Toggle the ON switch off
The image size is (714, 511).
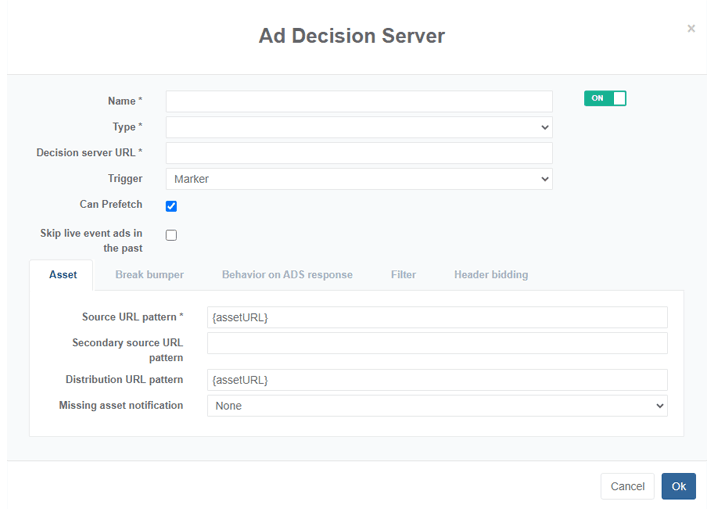point(605,98)
